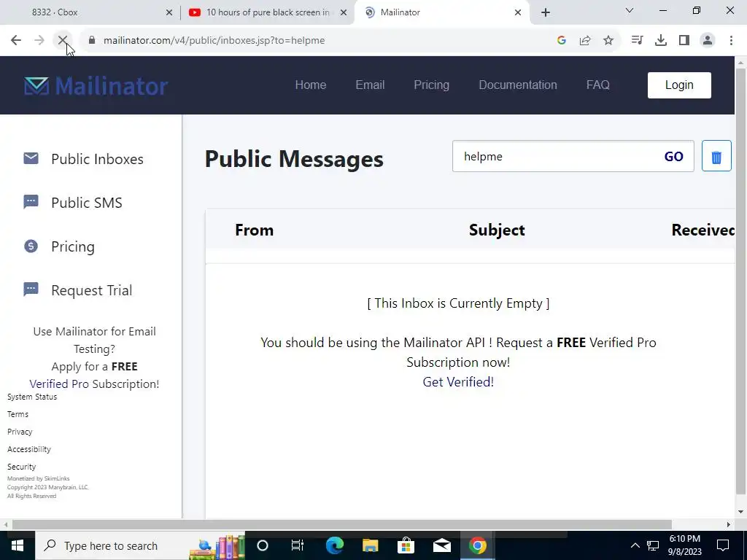
Task: Open the System Status footer link
Action: (x=32, y=397)
